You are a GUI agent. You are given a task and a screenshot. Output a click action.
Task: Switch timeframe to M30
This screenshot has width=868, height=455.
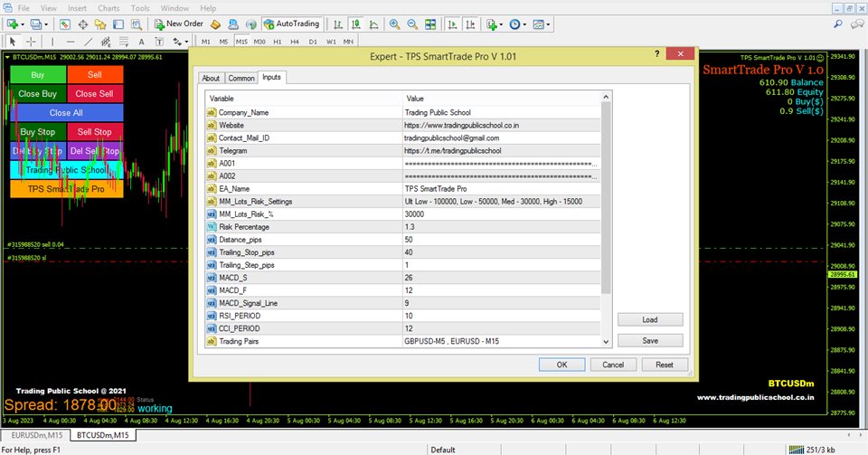point(259,42)
